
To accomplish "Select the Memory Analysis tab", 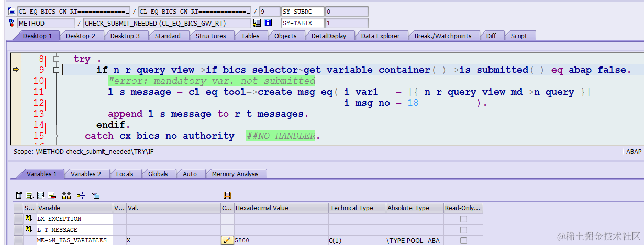I will pyautogui.click(x=236, y=174).
